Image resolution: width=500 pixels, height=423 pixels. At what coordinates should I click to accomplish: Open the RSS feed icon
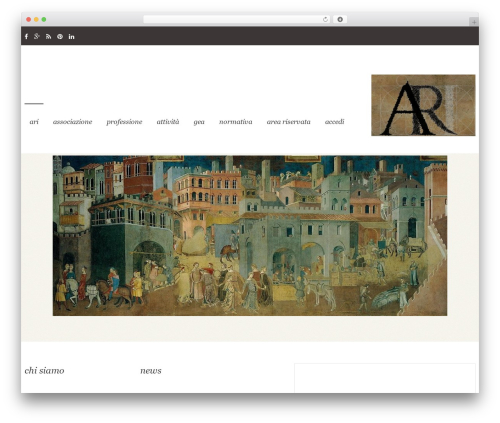(48, 36)
